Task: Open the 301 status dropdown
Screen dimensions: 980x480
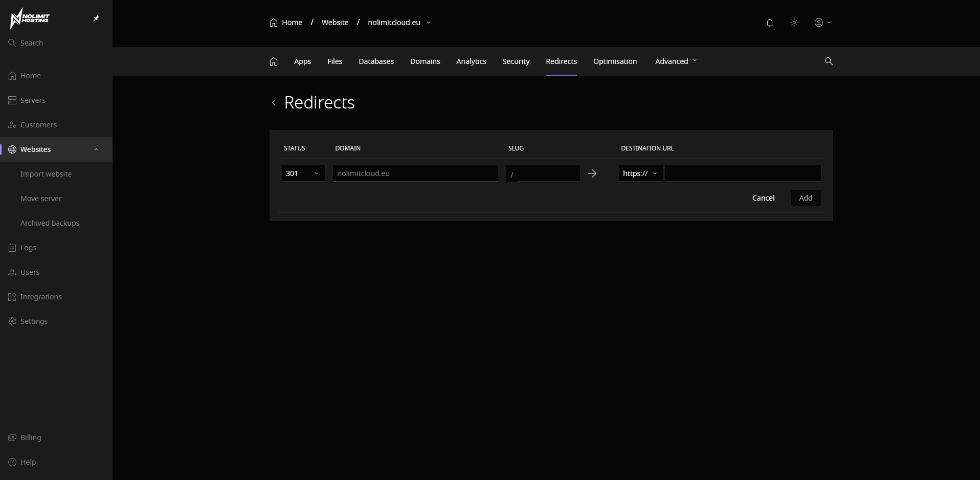Action: click(303, 173)
